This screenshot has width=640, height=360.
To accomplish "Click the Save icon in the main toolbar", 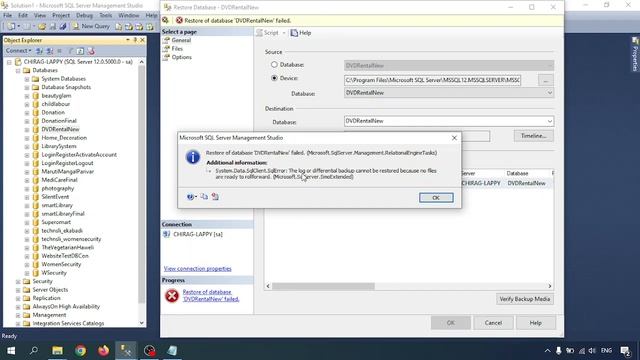I will (x=53, y=27).
